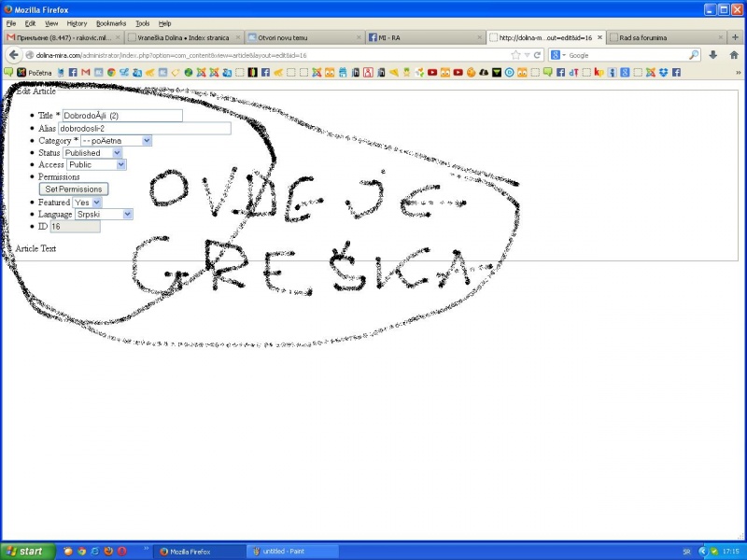The image size is (747, 560).
Task: Switch to untitled - Paint in taskbar
Action: click(292, 552)
